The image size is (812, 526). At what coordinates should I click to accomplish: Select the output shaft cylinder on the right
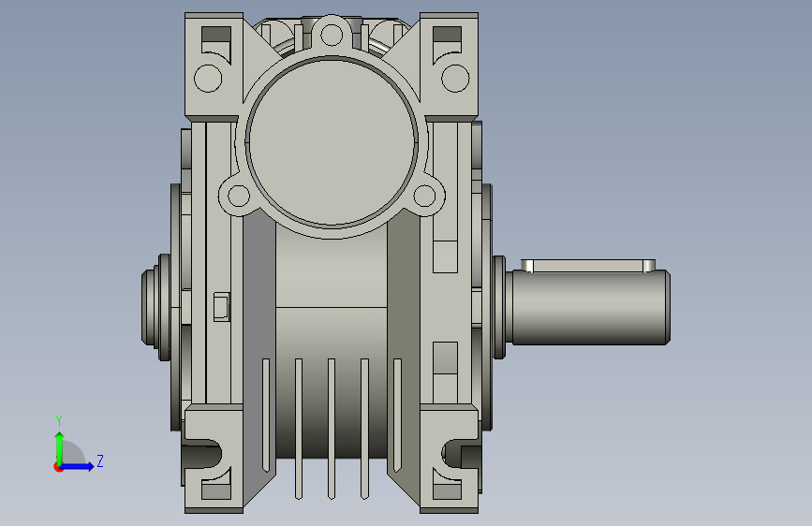590,306
